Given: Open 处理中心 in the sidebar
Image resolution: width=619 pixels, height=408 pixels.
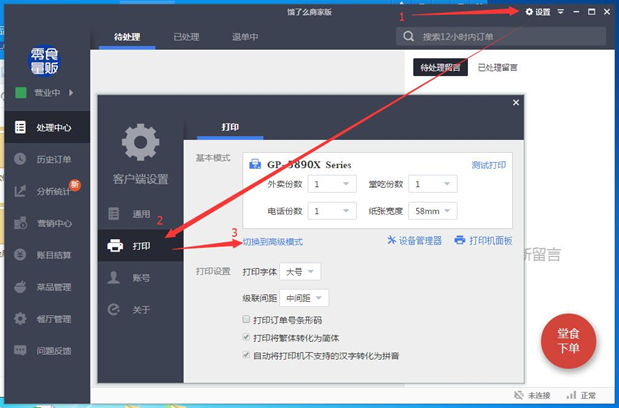Looking at the screenshot, I should [47, 127].
